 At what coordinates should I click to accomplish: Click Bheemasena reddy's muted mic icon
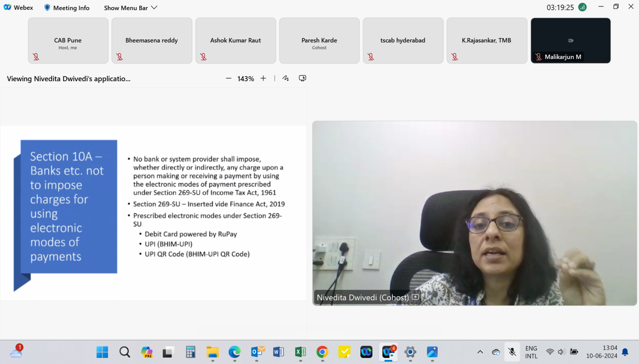pyautogui.click(x=119, y=57)
